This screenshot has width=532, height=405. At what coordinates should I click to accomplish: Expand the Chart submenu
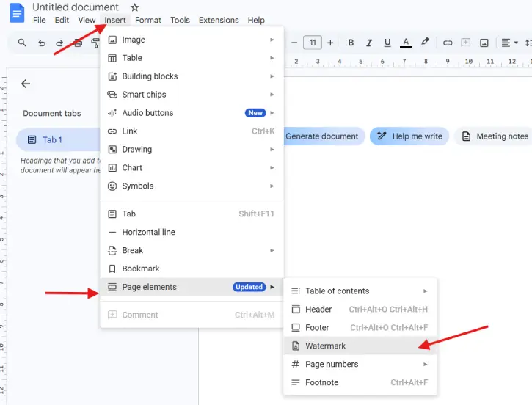(192, 168)
